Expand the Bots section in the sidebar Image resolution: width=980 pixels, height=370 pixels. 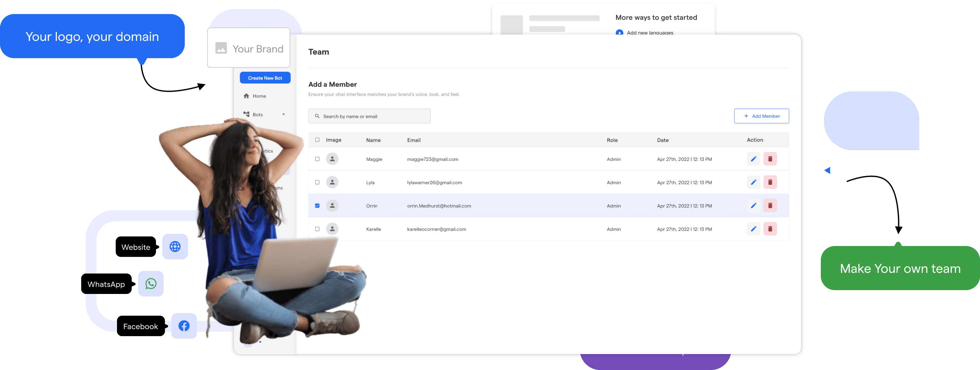coord(257,114)
